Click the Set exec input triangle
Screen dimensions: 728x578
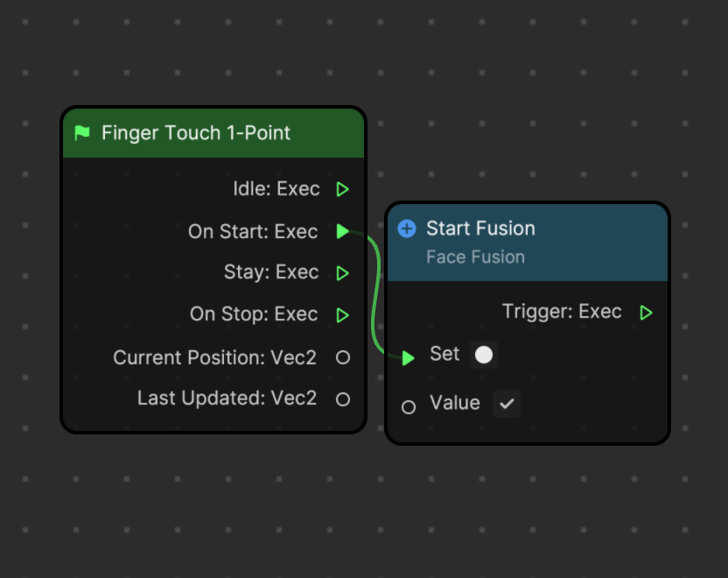pos(408,358)
